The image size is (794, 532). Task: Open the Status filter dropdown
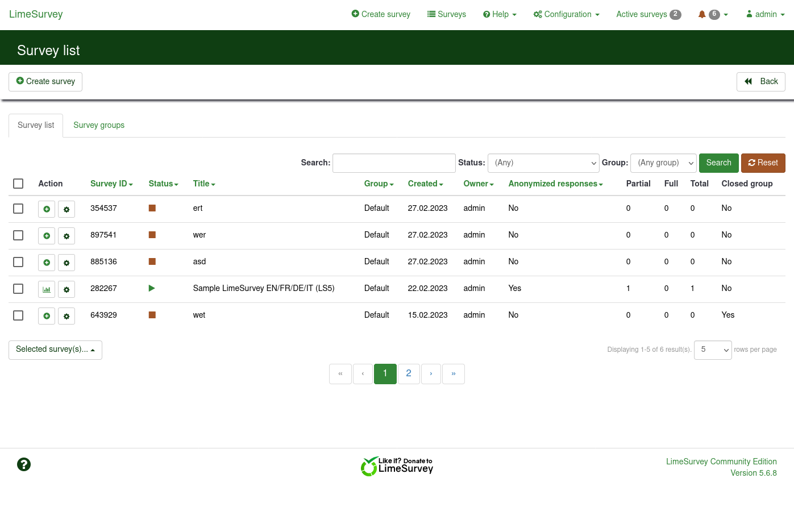543,163
